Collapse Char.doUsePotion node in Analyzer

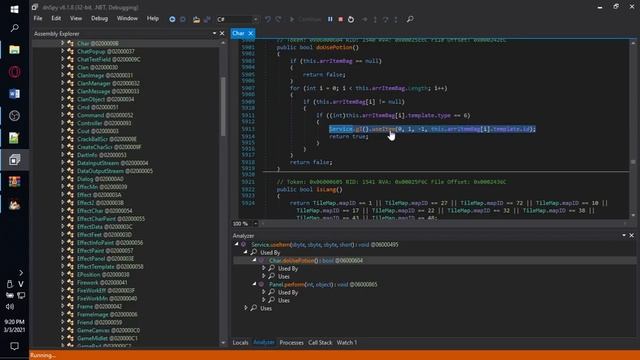254,260
